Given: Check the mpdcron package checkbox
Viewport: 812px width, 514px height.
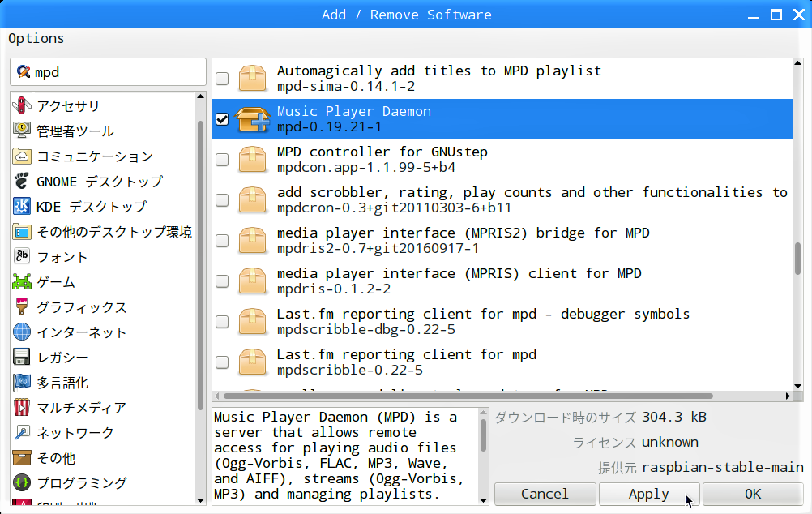Looking at the screenshot, I should (x=222, y=200).
